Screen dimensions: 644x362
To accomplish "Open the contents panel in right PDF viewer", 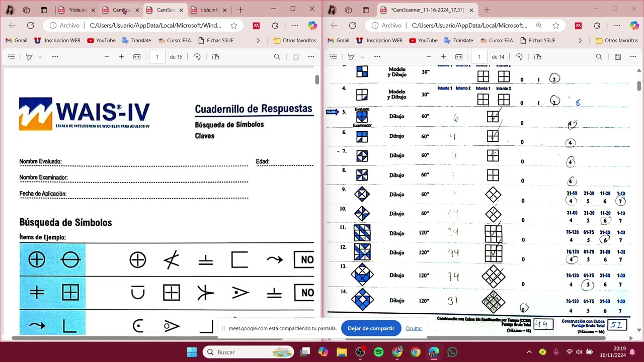I will click(333, 57).
